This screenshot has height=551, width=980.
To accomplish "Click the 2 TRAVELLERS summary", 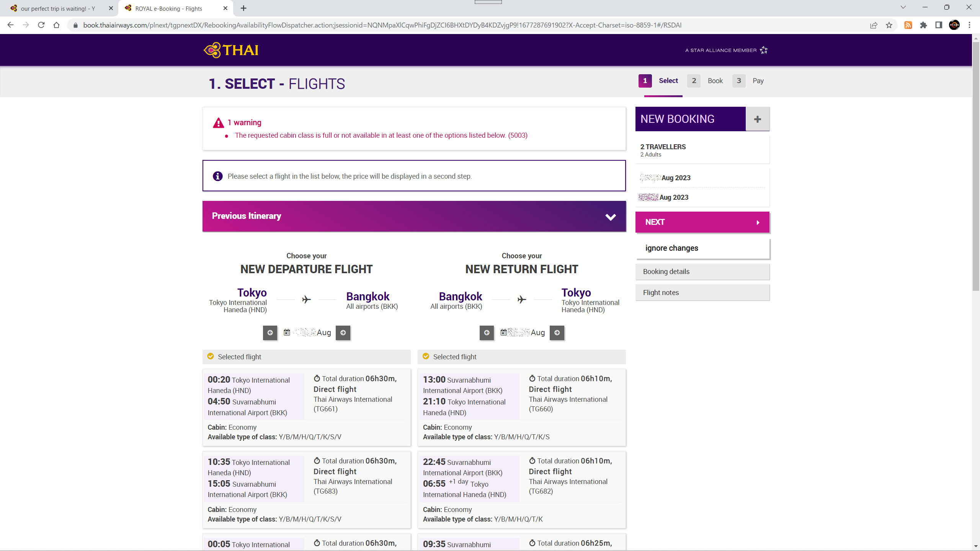I will pos(702,150).
